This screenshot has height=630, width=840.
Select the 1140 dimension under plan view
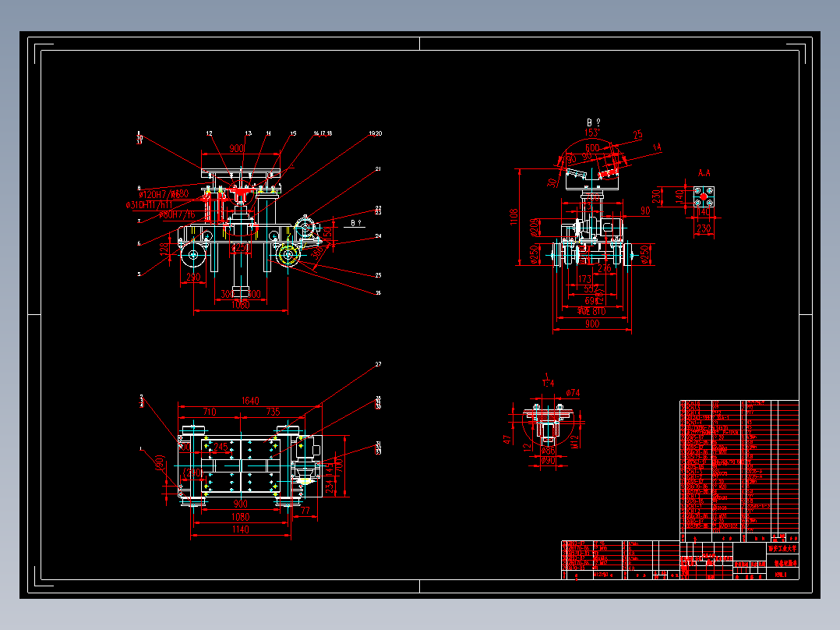240,529
